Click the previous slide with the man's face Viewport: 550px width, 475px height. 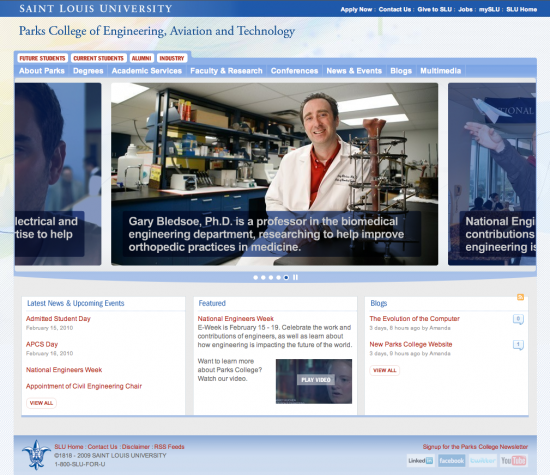point(58,174)
